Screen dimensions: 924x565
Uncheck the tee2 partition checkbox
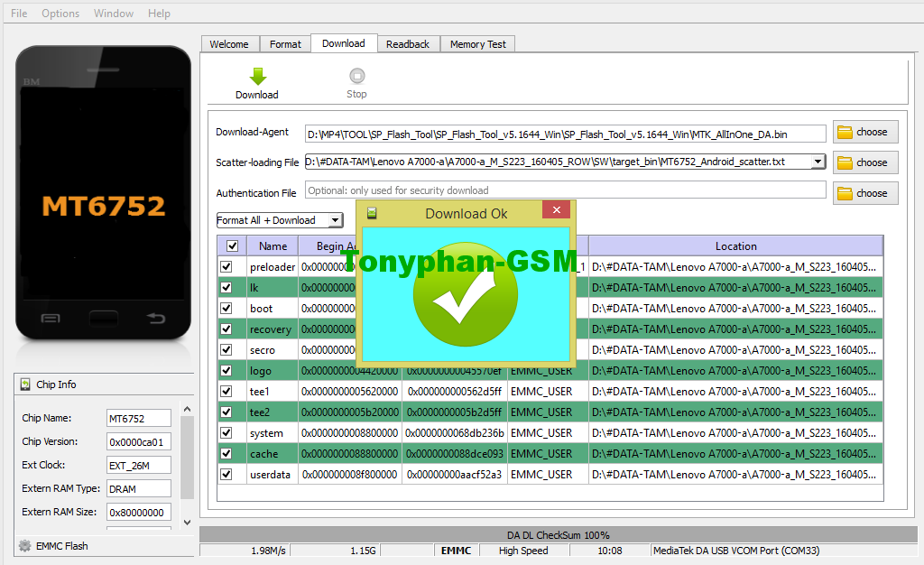pyautogui.click(x=226, y=412)
